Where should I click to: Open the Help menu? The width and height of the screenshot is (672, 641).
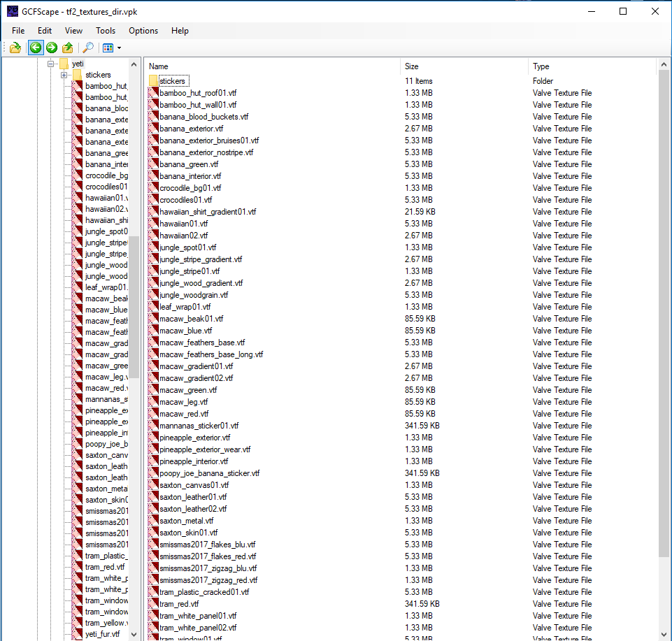click(180, 31)
